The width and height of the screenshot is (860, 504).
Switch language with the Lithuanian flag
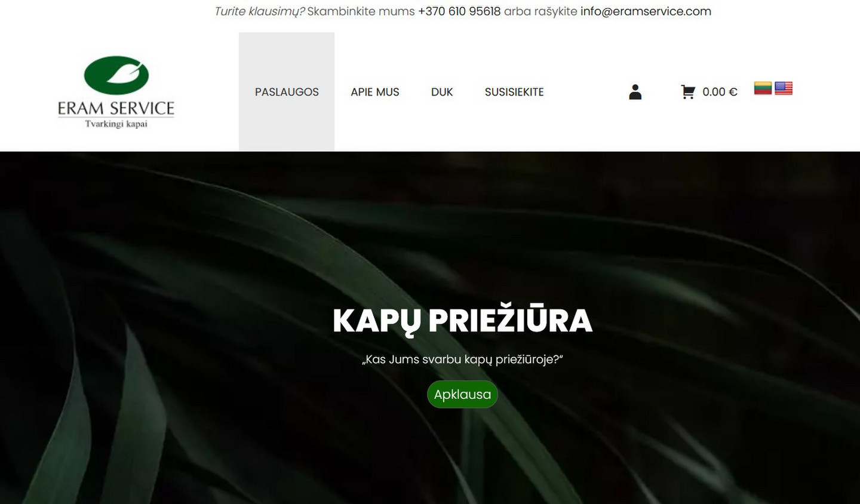tap(763, 88)
